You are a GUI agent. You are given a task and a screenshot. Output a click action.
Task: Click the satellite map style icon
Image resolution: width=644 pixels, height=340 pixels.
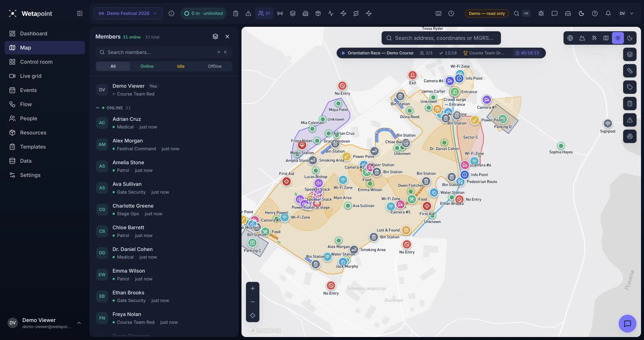[x=594, y=38]
